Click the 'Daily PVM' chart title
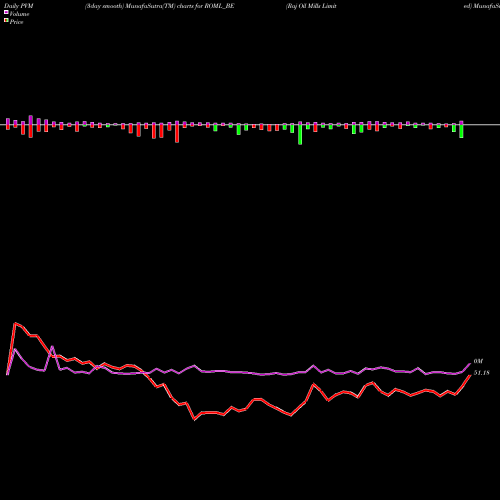Screen dimensions: 500x500 point(19,6)
